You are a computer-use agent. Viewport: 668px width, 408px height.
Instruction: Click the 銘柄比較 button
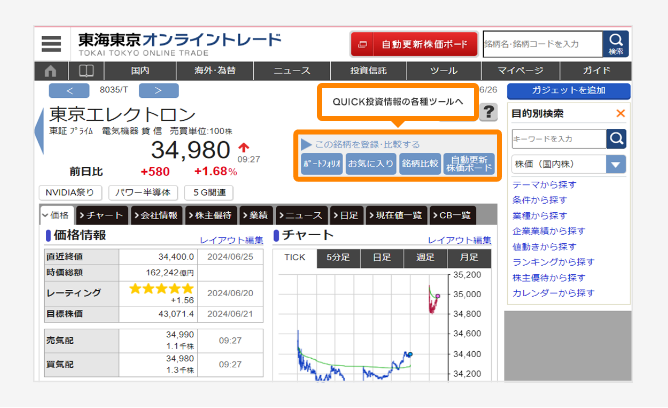click(420, 164)
